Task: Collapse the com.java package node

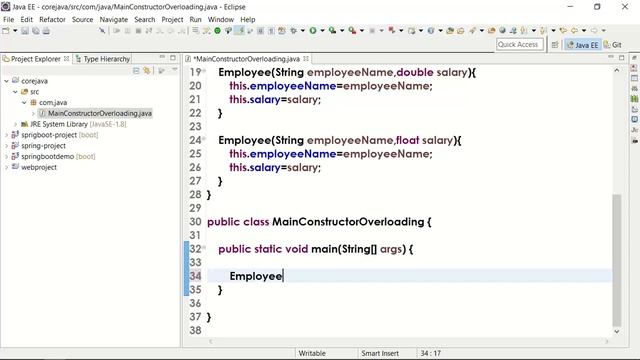Action: tap(24, 102)
